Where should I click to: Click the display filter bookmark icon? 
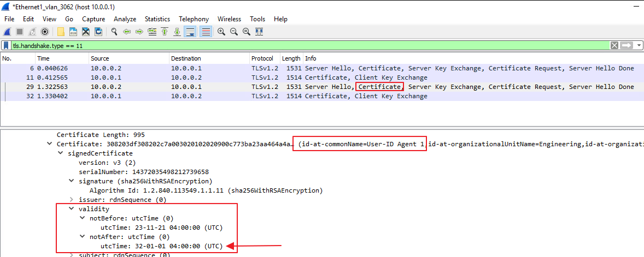pyautogui.click(x=7, y=45)
